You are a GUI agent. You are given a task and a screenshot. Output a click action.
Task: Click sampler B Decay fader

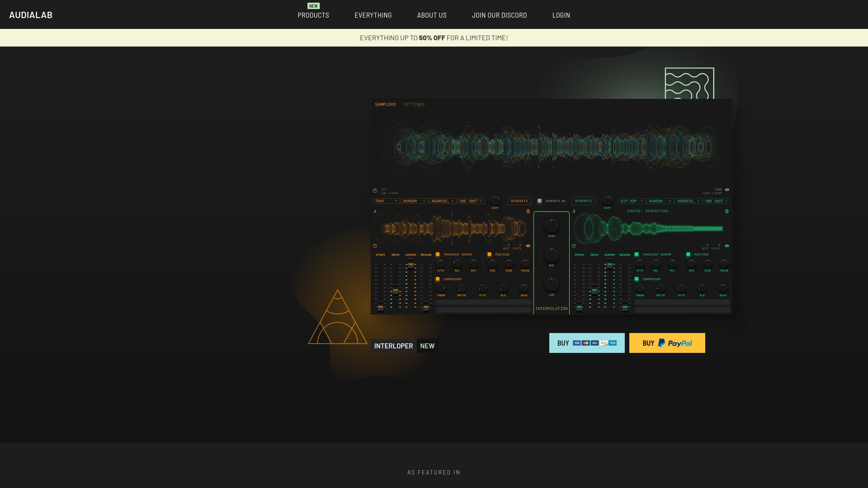point(594,290)
